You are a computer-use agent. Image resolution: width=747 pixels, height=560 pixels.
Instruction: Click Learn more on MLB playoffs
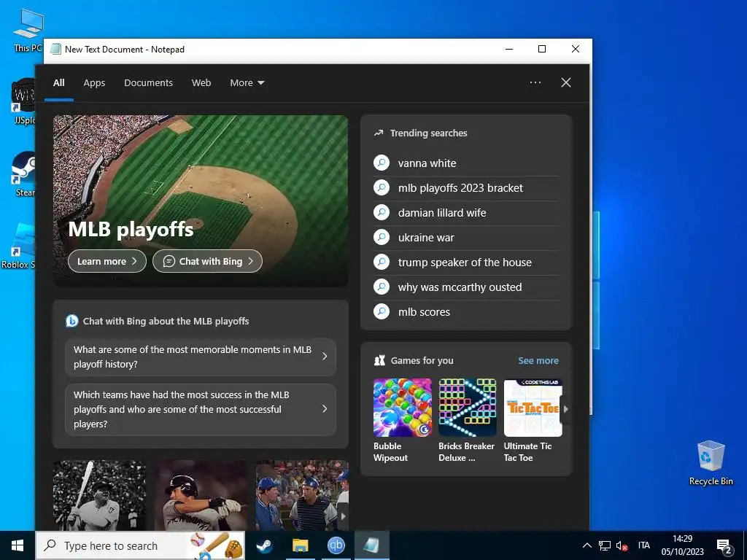point(107,262)
